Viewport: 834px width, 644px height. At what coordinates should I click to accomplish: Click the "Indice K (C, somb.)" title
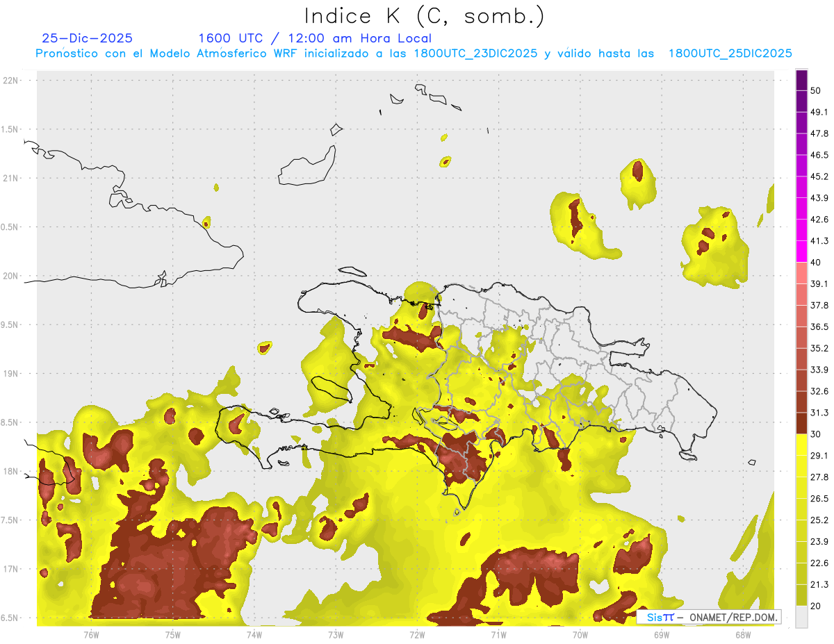point(424,16)
